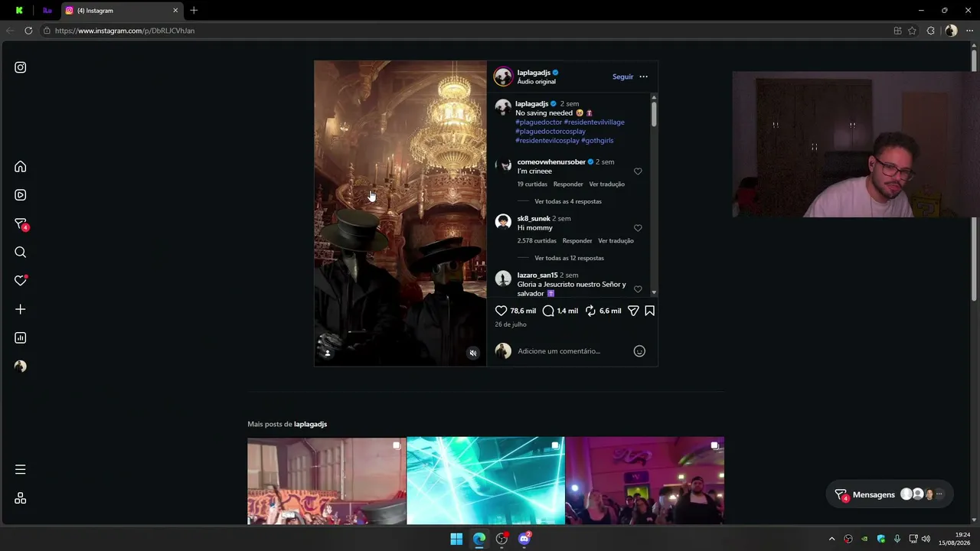Open the #plaguedoctor hashtag
The height and width of the screenshot is (551, 980).
(539, 122)
